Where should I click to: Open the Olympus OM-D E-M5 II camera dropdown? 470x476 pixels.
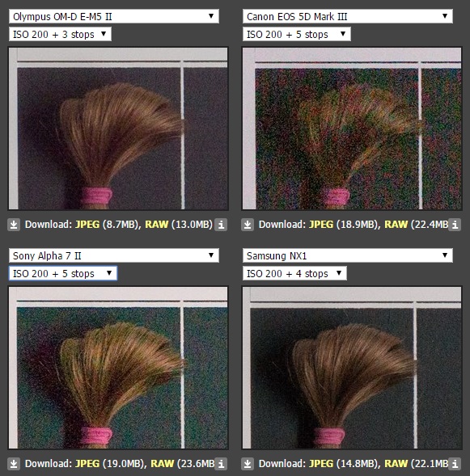(114, 16)
